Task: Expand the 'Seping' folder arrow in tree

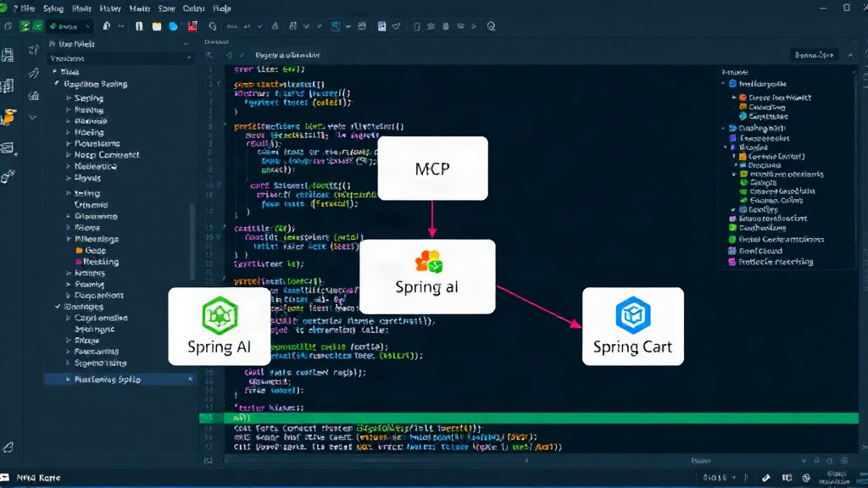Action: 69,98
